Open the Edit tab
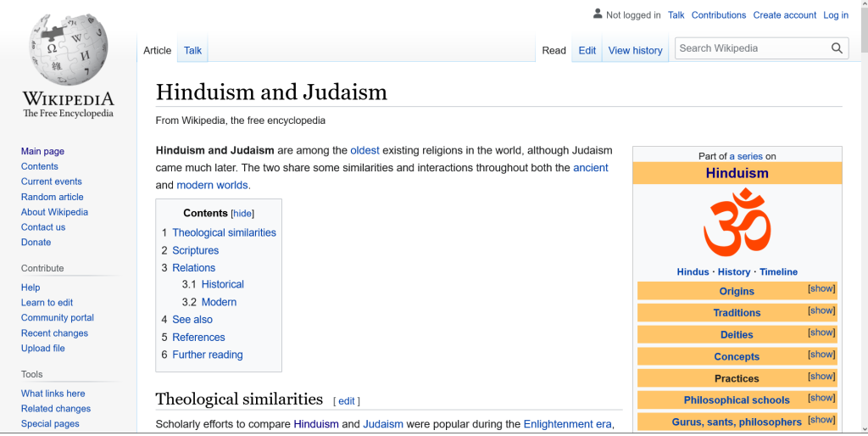 coord(587,50)
